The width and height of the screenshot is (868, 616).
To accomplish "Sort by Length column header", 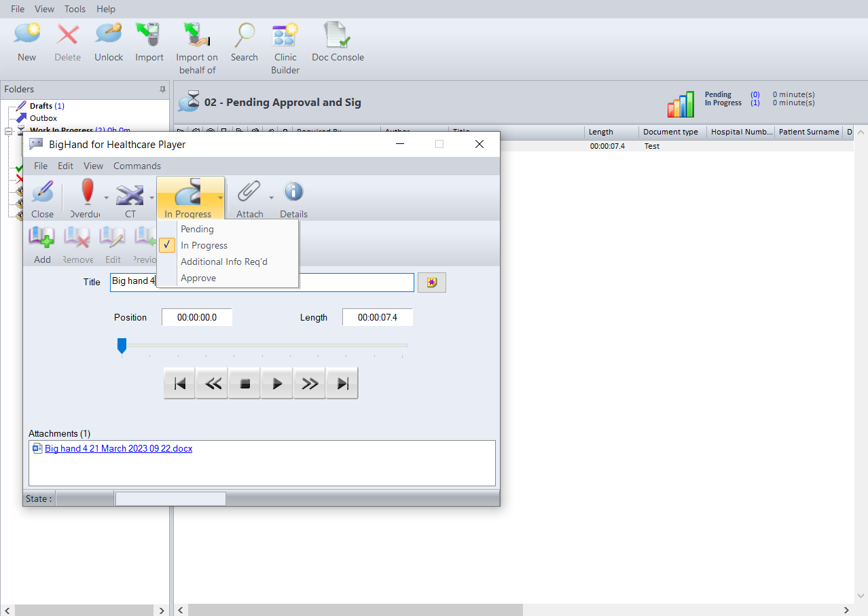I will click(x=611, y=132).
